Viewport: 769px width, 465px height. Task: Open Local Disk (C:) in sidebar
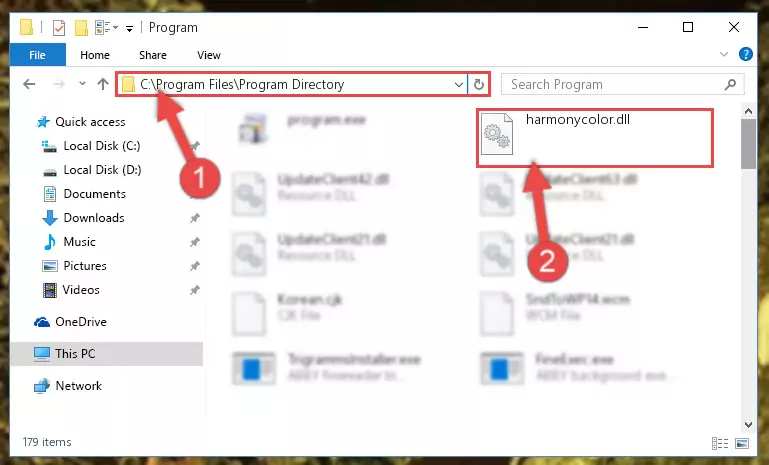(x=102, y=146)
